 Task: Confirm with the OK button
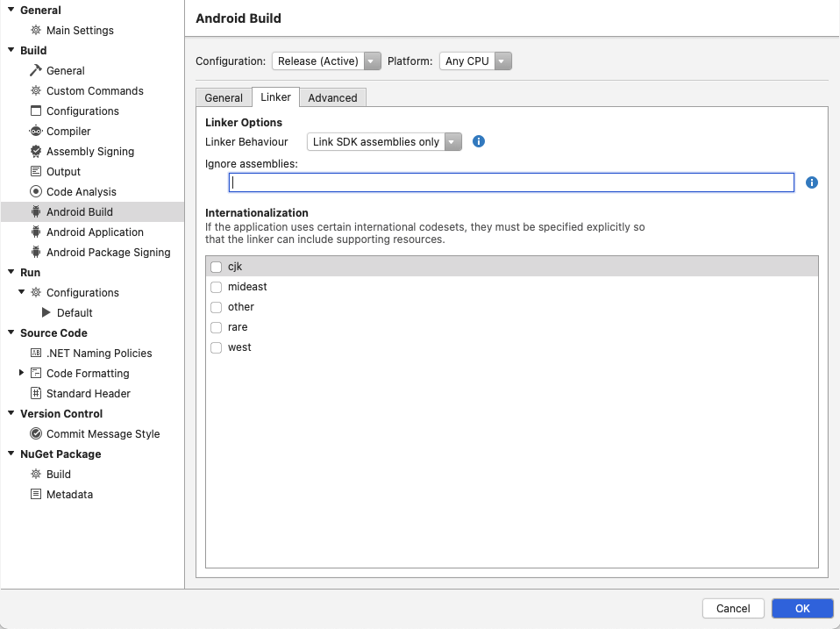pos(802,608)
